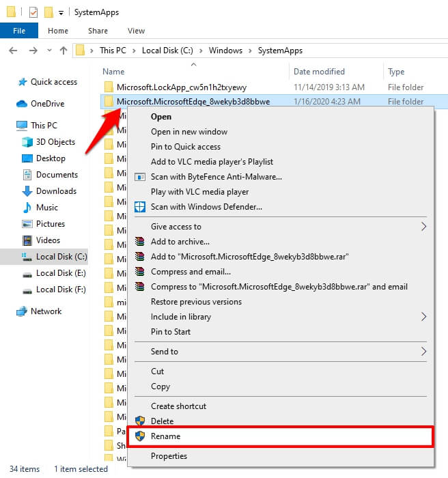Click the ByteFence Anti-Malware scan icon

140,177
